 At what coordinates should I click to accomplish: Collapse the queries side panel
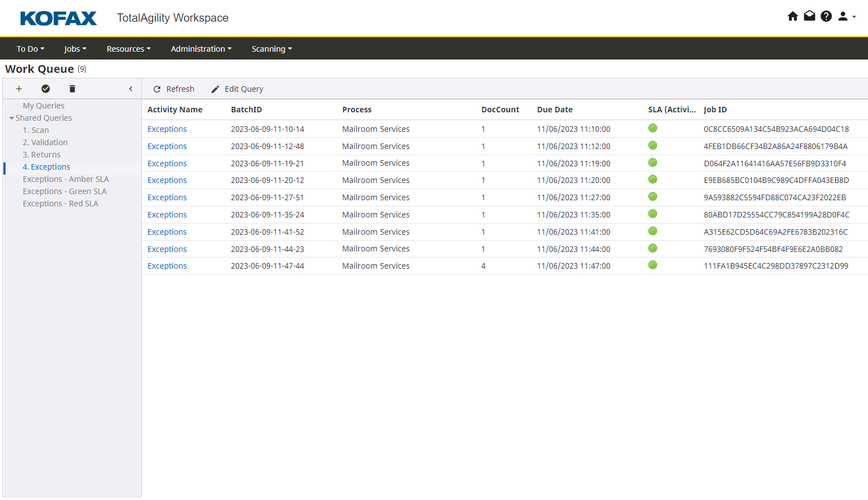131,88
